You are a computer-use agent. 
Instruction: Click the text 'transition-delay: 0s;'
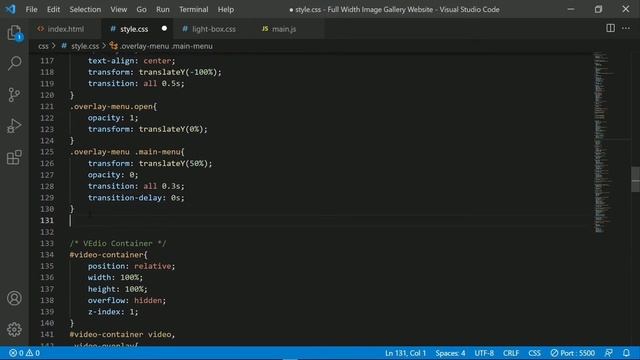pyautogui.click(x=136, y=198)
